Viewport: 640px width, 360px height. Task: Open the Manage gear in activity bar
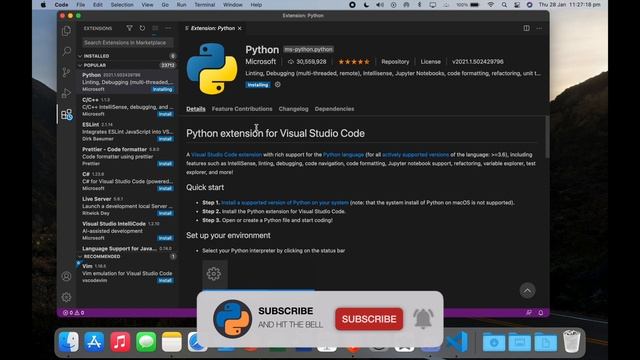point(66,297)
